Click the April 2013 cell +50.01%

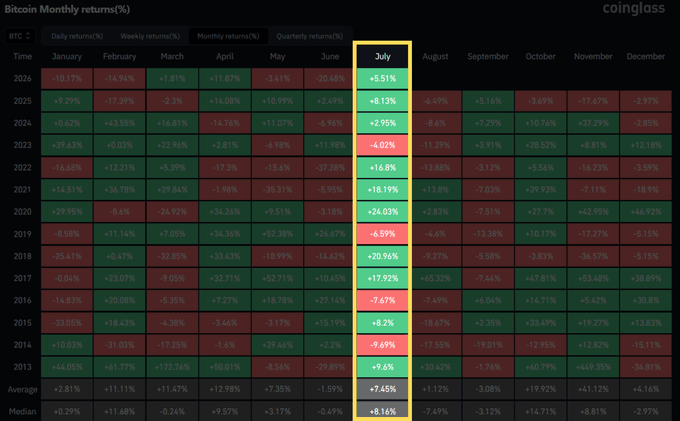tap(225, 367)
